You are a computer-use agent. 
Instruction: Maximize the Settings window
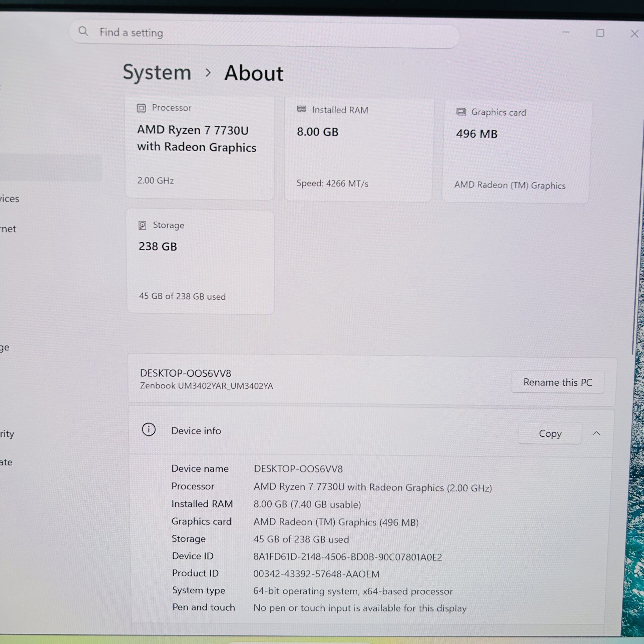click(600, 33)
